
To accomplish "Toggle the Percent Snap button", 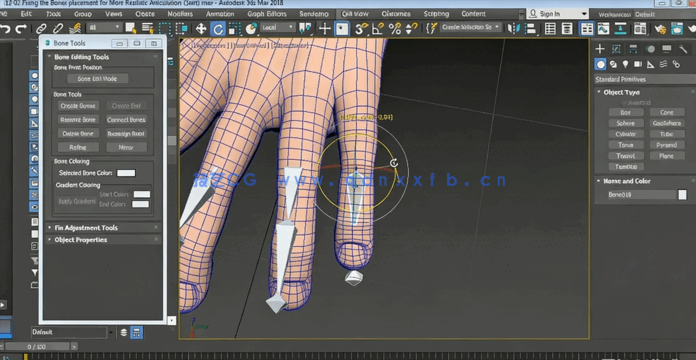I will coord(395,29).
